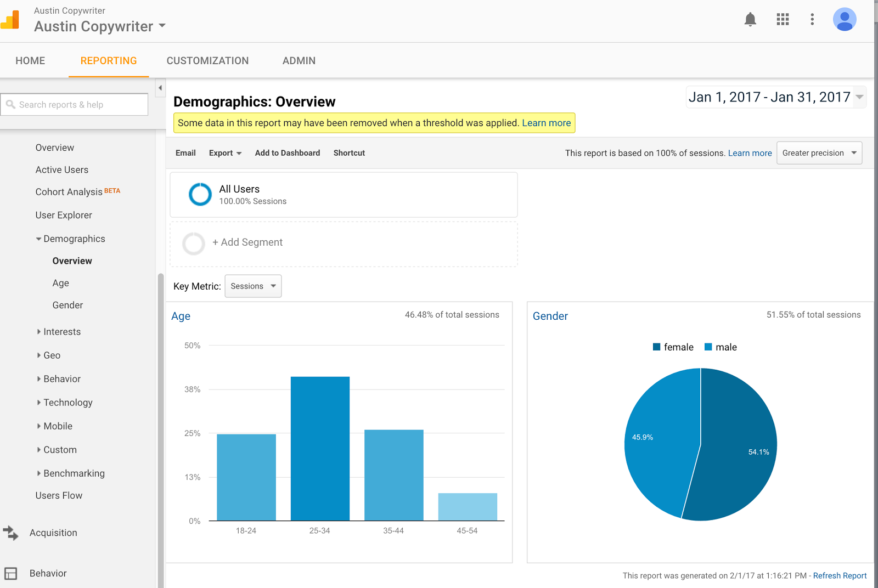The height and width of the screenshot is (588, 878).
Task: Switch to the Admin tab
Action: coord(299,61)
